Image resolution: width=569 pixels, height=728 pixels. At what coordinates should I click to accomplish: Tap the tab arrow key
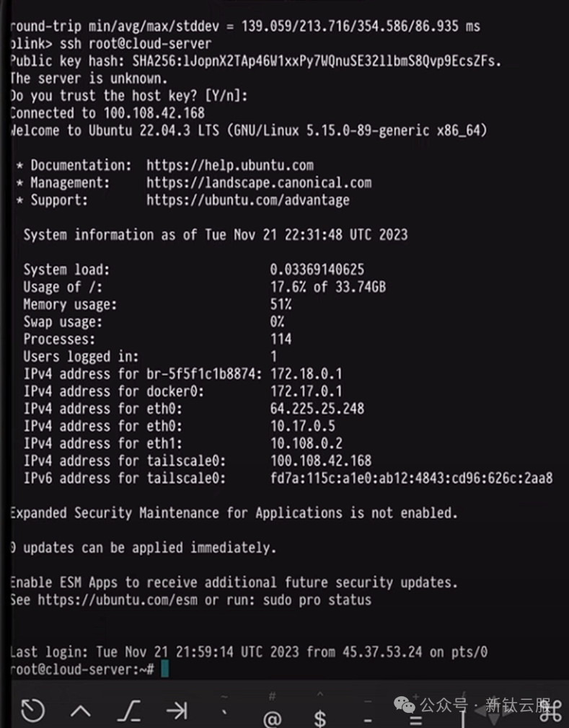click(177, 711)
